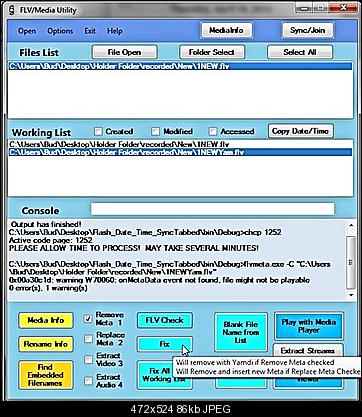Click the Console input field
Viewport: 362px width, 417px height.
pyautogui.click(x=212, y=209)
